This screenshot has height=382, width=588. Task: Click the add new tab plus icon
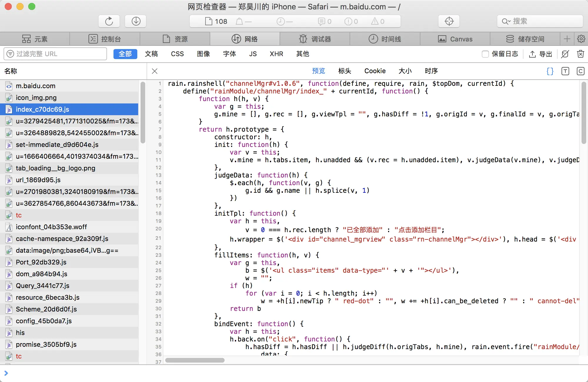pos(567,39)
